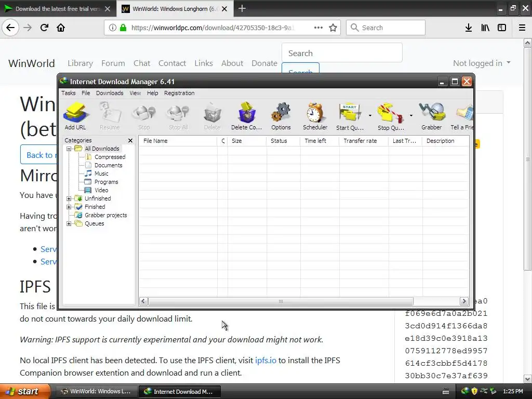Click the Stop All toolbar icon

point(178,116)
